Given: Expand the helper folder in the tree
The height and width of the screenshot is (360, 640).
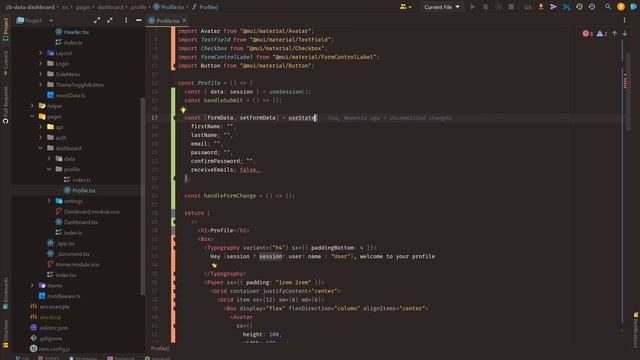Looking at the screenshot, I should pos(32,106).
